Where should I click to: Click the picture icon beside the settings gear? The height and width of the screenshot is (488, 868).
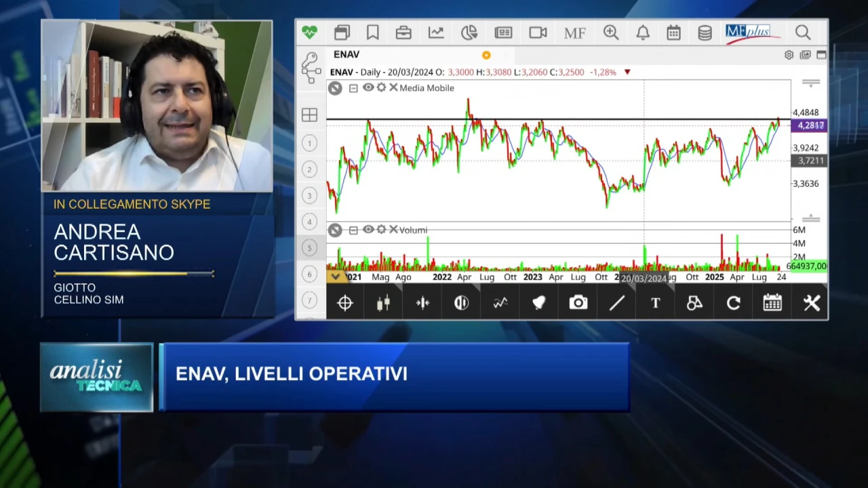pos(805,55)
